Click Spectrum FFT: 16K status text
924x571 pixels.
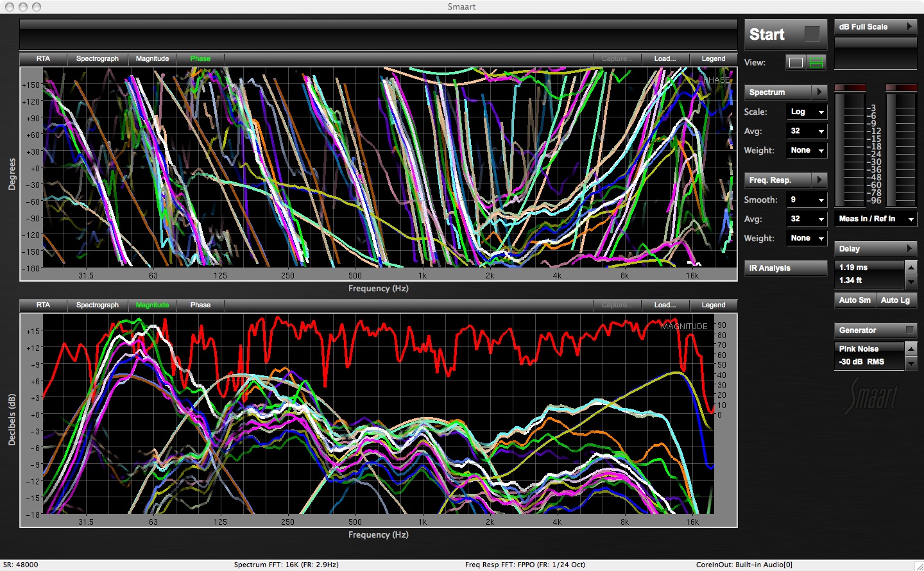tap(286, 565)
